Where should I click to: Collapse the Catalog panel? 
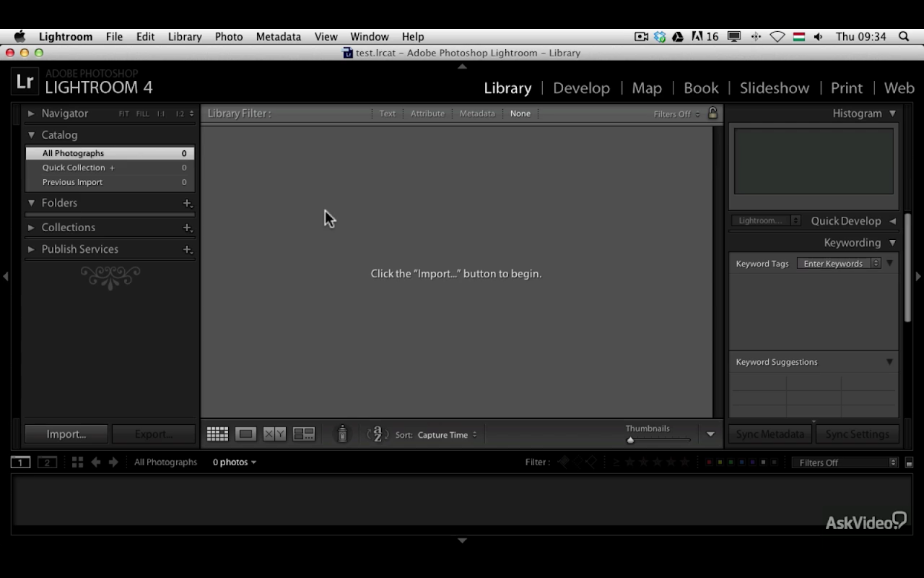pyautogui.click(x=31, y=135)
